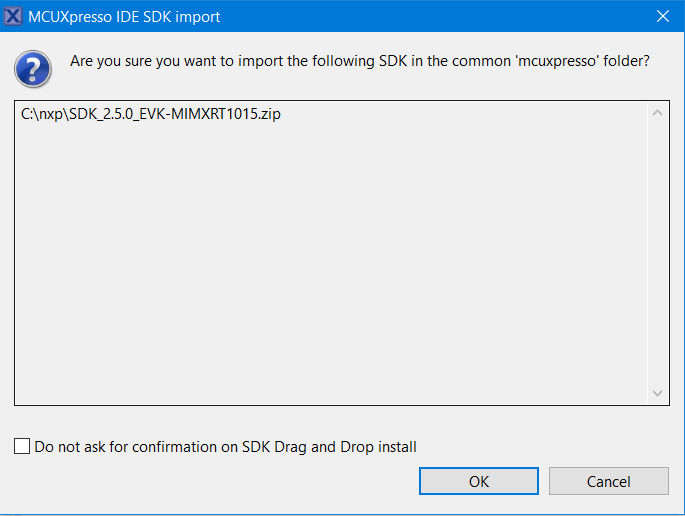Click the OK button
The image size is (685, 516).
(x=479, y=481)
